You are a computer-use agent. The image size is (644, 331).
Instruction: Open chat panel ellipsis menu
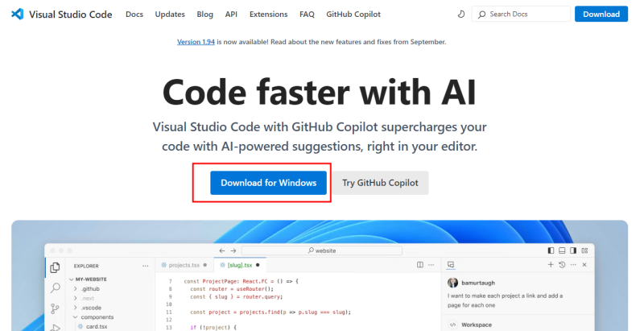pos(573,265)
